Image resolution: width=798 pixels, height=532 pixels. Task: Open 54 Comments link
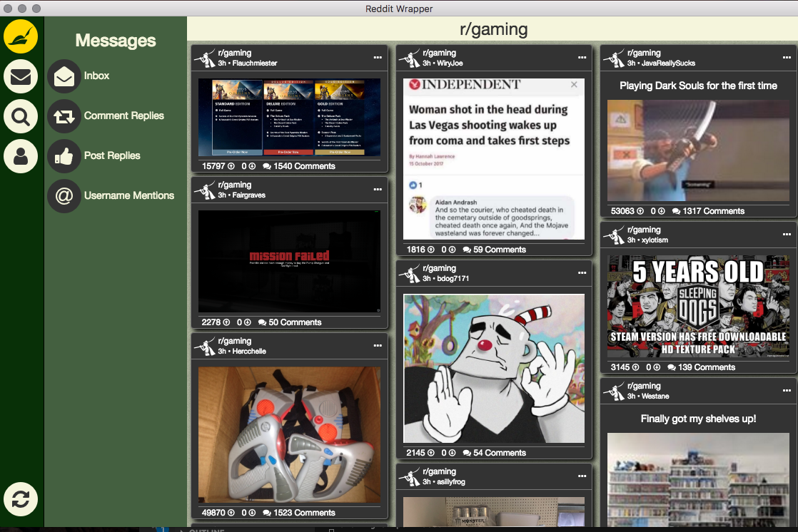[x=494, y=453]
